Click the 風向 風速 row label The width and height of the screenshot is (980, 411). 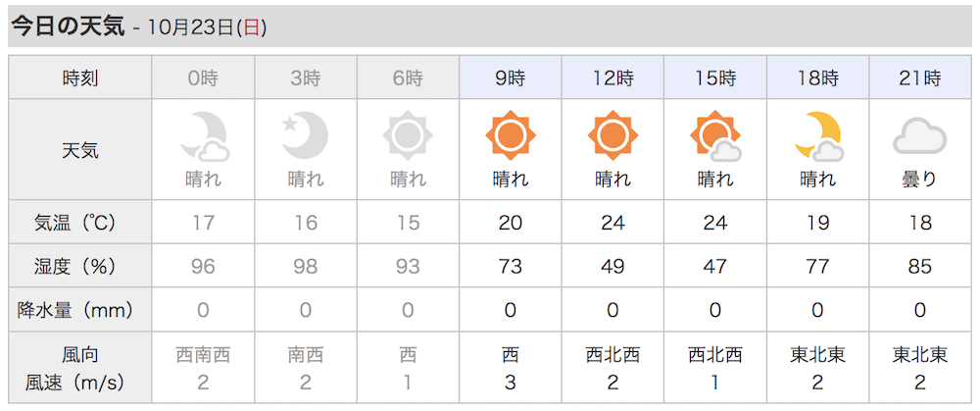point(75,369)
